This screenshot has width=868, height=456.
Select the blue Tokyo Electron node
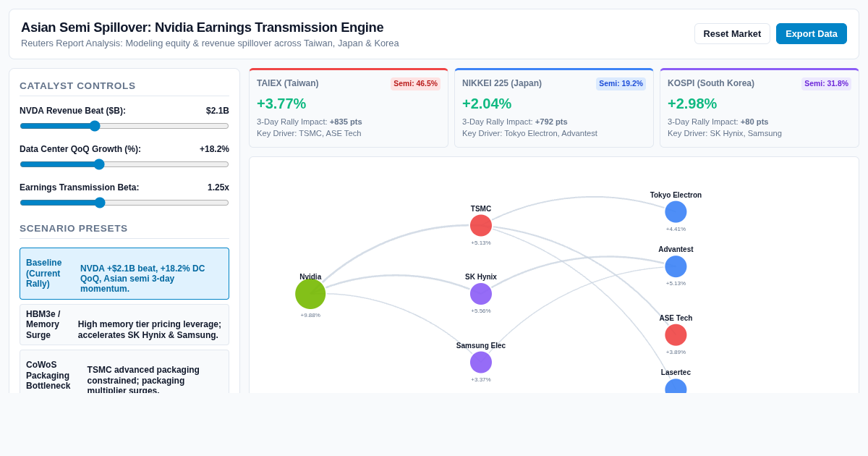pyautogui.click(x=676, y=212)
